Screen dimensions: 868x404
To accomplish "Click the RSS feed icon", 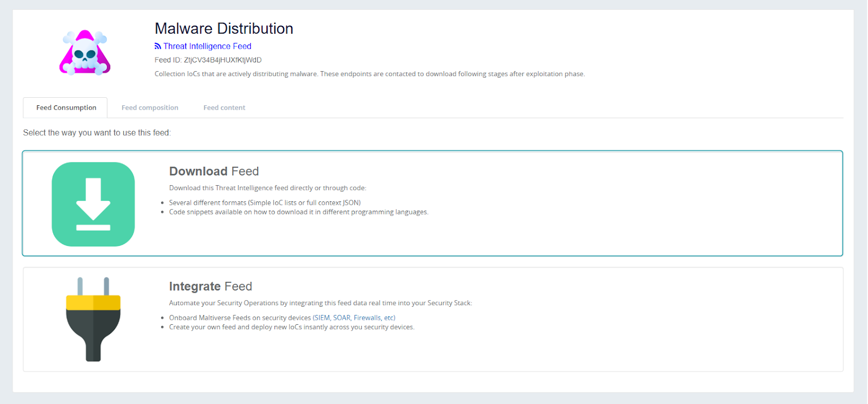I will 157,47.
